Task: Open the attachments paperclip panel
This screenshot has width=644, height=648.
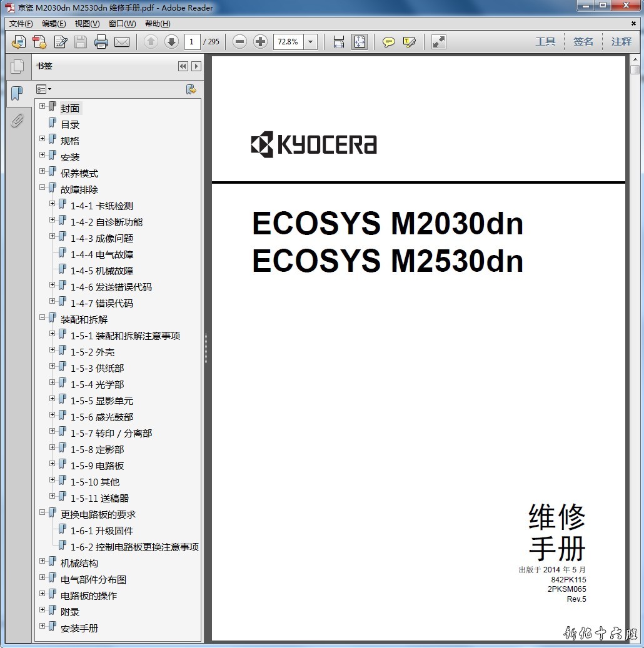Action: (17, 120)
